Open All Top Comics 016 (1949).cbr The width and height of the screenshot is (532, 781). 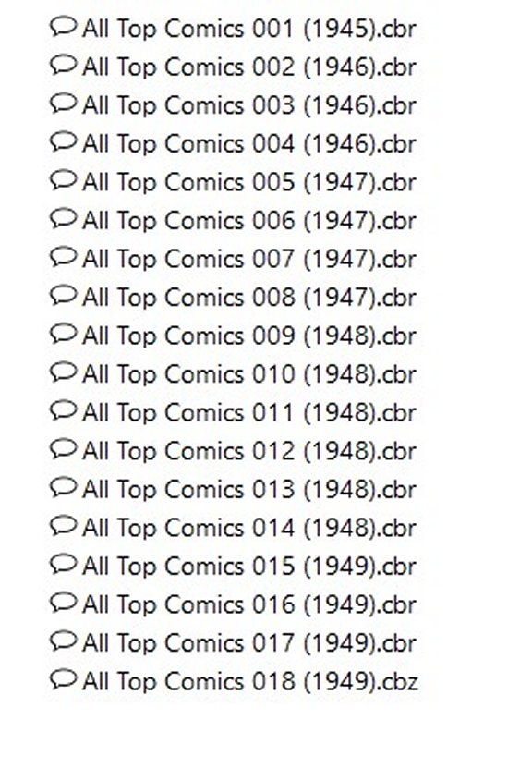tap(248, 604)
